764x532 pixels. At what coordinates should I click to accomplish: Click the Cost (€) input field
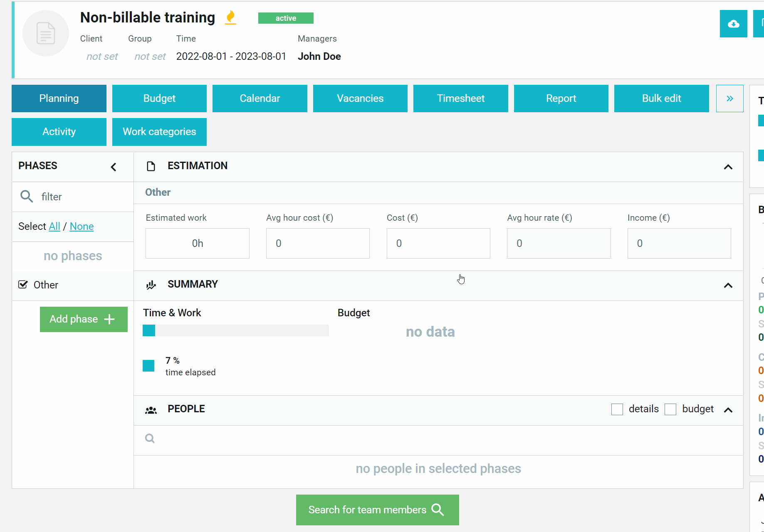click(438, 243)
